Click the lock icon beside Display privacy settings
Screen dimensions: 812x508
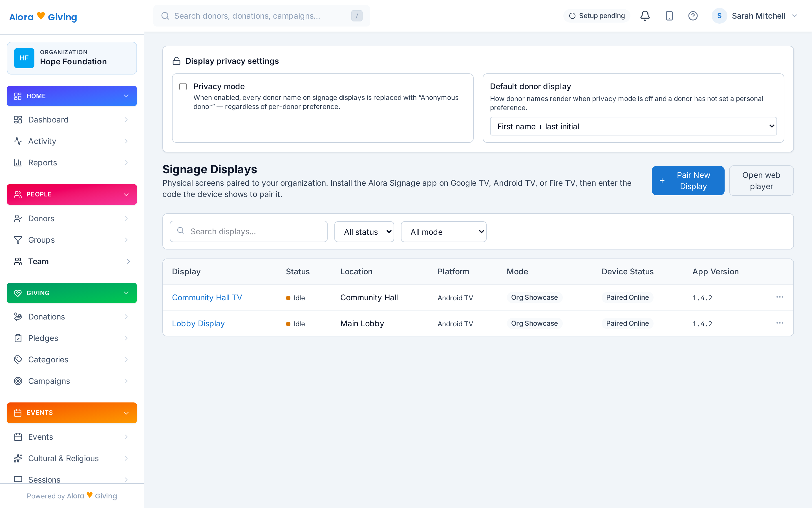[176, 61]
